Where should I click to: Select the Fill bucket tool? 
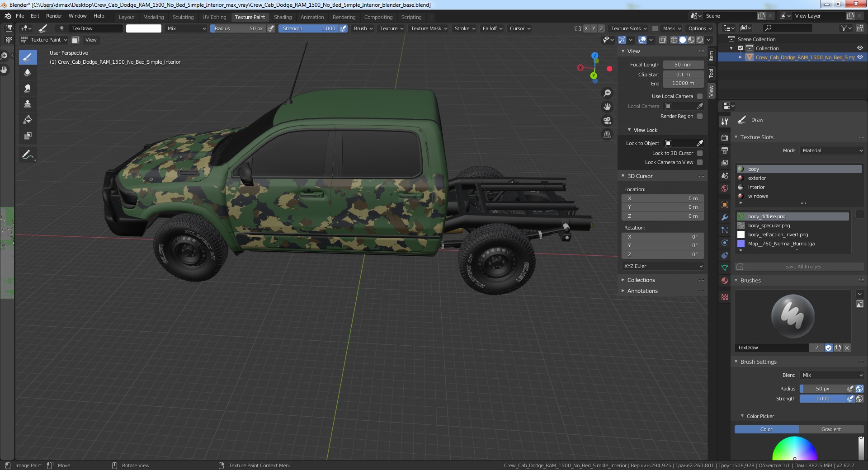pyautogui.click(x=28, y=120)
